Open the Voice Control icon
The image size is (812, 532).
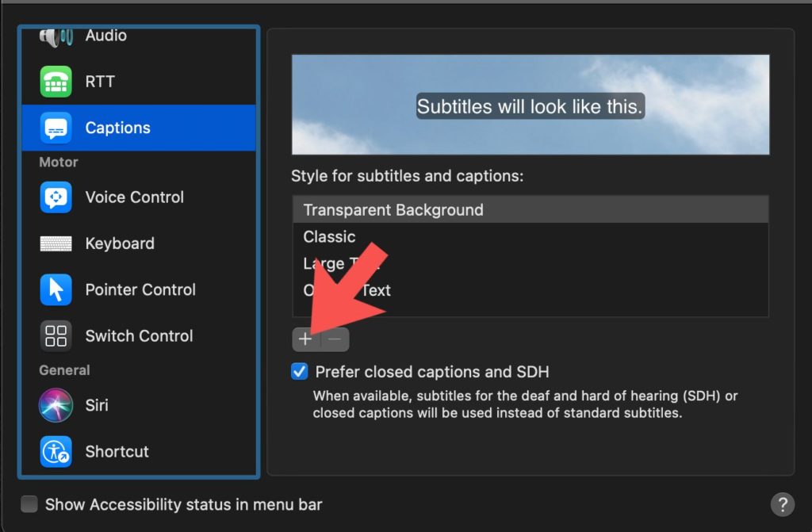(x=56, y=197)
